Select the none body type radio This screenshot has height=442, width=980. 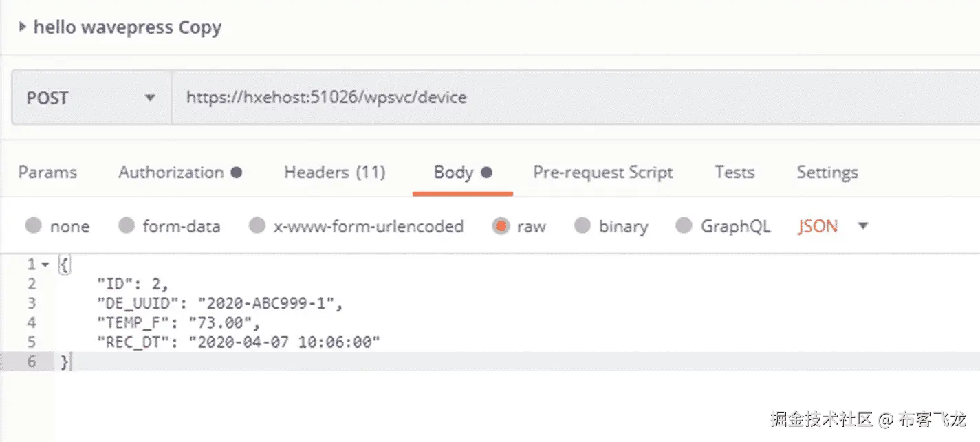(x=33, y=226)
